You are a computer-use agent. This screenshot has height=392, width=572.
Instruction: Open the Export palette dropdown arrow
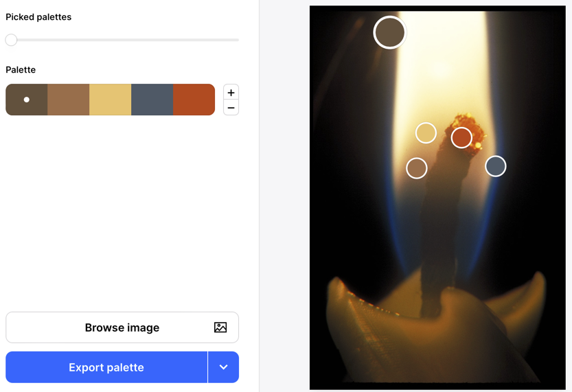click(x=223, y=367)
